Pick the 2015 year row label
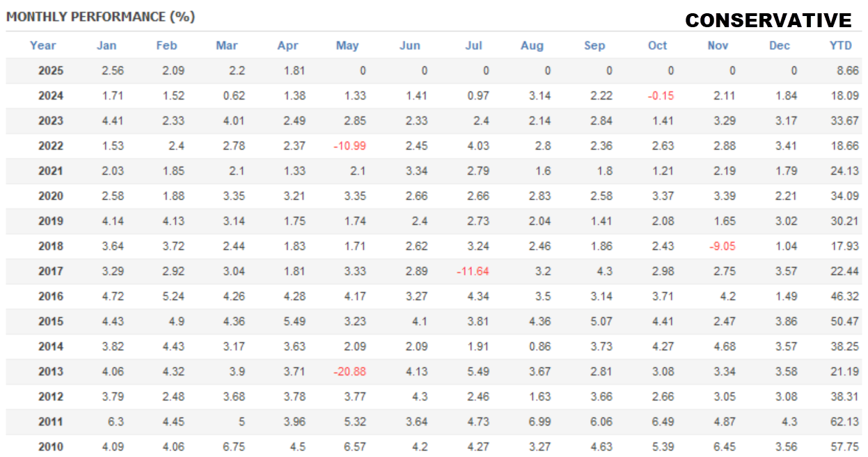 click(x=50, y=321)
